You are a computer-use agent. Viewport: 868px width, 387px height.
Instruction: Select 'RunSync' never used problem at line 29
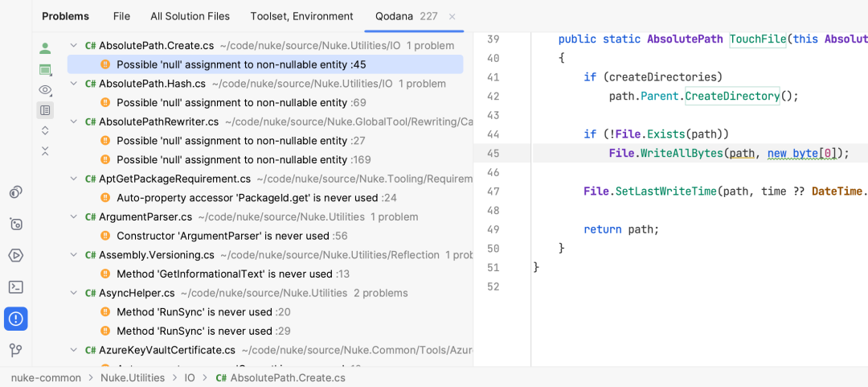point(265,331)
